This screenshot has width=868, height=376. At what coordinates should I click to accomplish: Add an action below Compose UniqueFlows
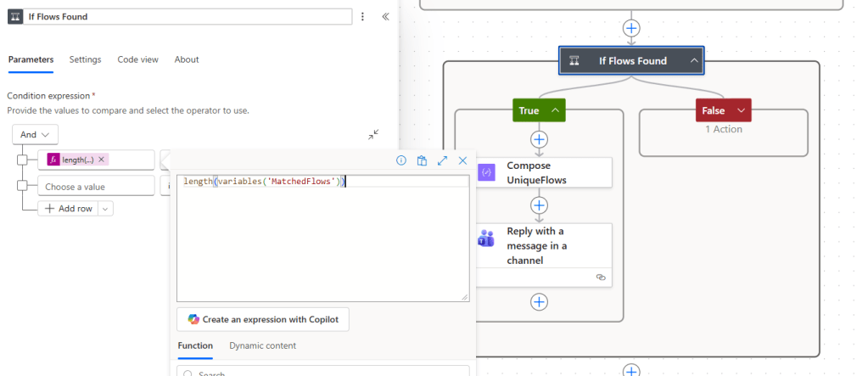pyautogui.click(x=540, y=205)
